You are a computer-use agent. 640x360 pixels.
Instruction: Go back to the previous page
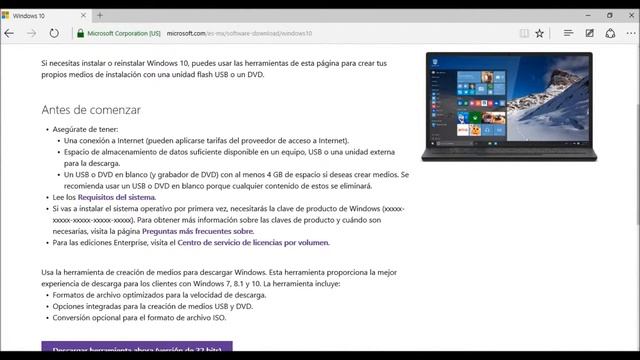point(9,33)
